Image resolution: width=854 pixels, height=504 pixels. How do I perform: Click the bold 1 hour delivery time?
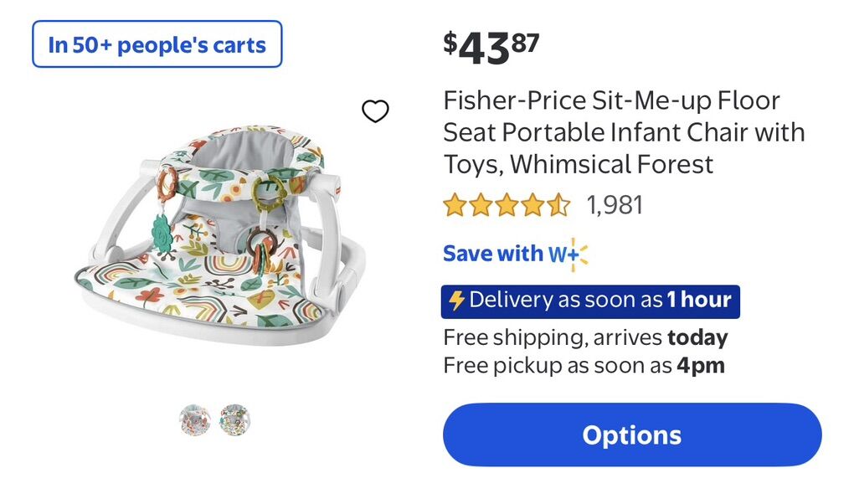point(698,301)
